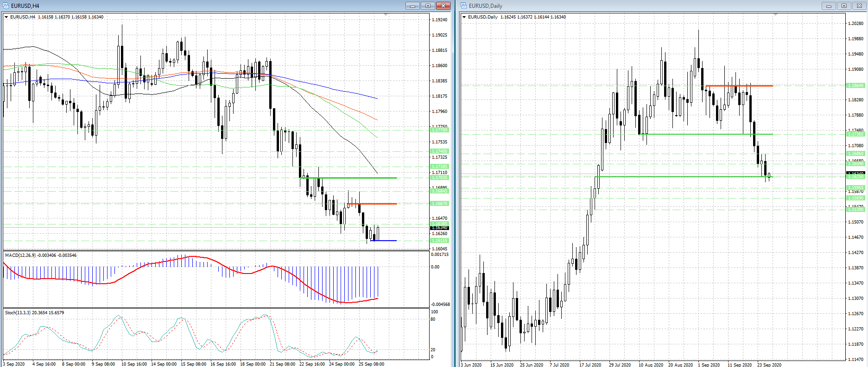This screenshot has height=367, width=868.
Task: Click the chart shift marker on H4 chart
Action: coord(386,15)
